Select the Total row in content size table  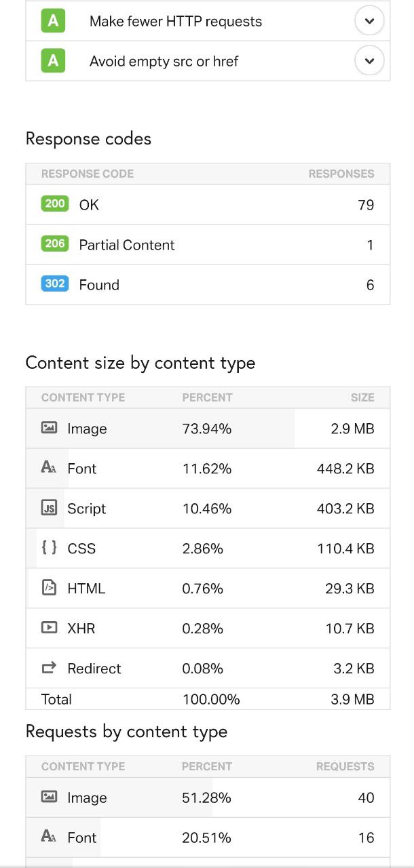[x=208, y=699]
